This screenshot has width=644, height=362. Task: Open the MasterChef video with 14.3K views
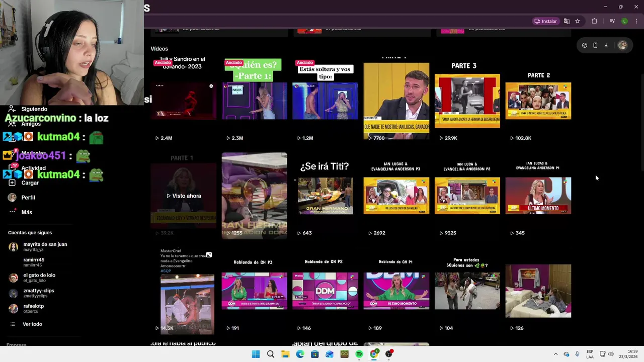[x=184, y=291]
